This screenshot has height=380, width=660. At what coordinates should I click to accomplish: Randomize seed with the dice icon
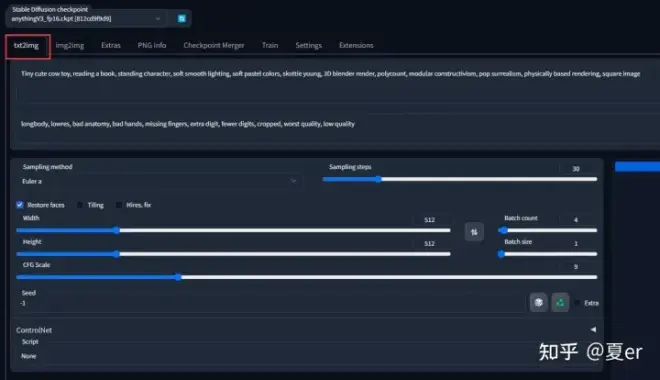click(x=538, y=302)
